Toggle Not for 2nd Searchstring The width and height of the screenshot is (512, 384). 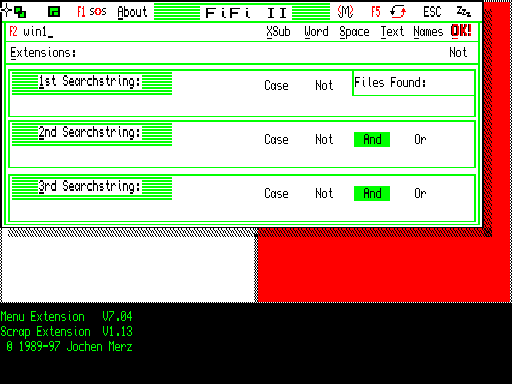tap(324, 139)
